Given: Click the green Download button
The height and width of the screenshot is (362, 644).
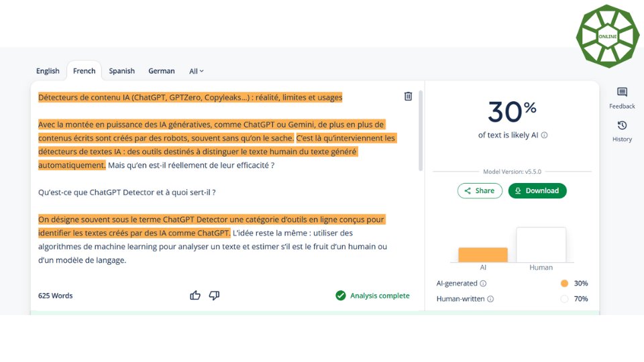Looking at the screenshot, I should pyautogui.click(x=537, y=191).
